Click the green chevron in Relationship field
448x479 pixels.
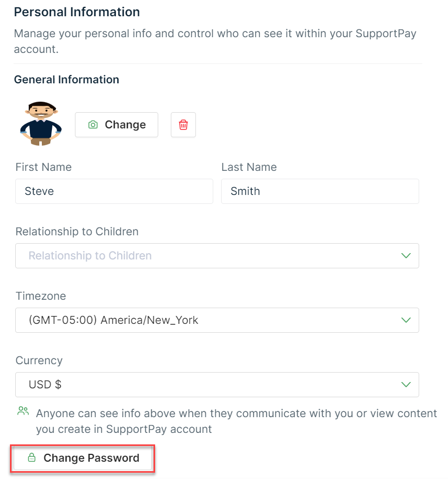point(406,256)
